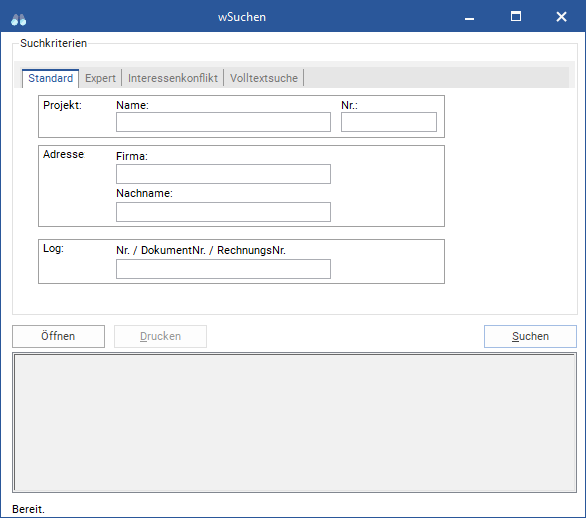586x519 pixels.
Task: Open the Interessenkonflikt tab
Action: pyautogui.click(x=173, y=78)
